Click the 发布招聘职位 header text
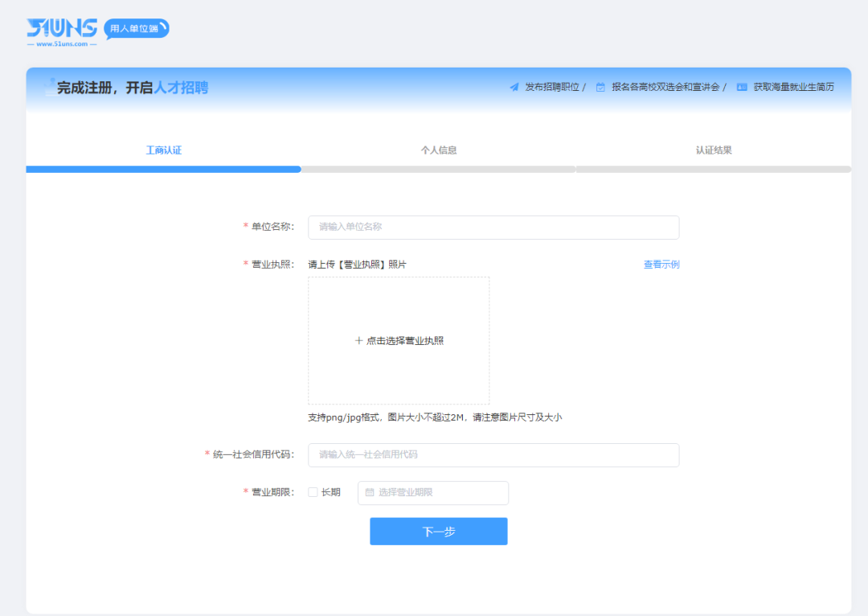This screenshot has height=616, width=868. 552,87
